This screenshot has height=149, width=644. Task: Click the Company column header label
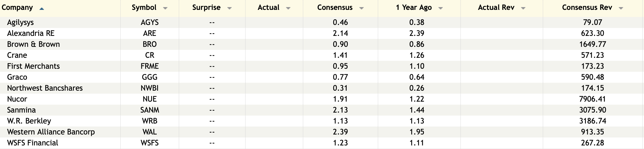click(x=17, y=7)
